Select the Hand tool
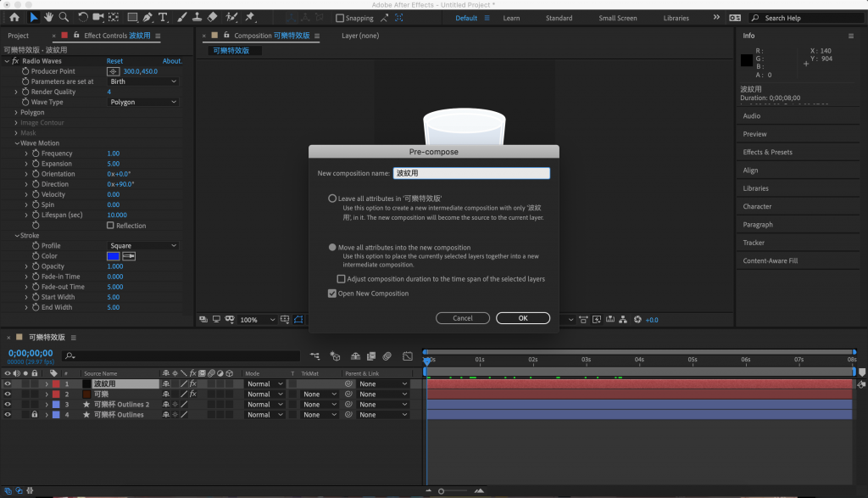Viewport: 868px width, 498px height. (50, 17)
